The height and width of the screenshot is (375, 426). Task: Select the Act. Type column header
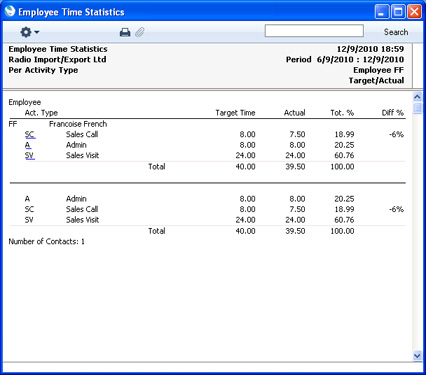(41, 113)
